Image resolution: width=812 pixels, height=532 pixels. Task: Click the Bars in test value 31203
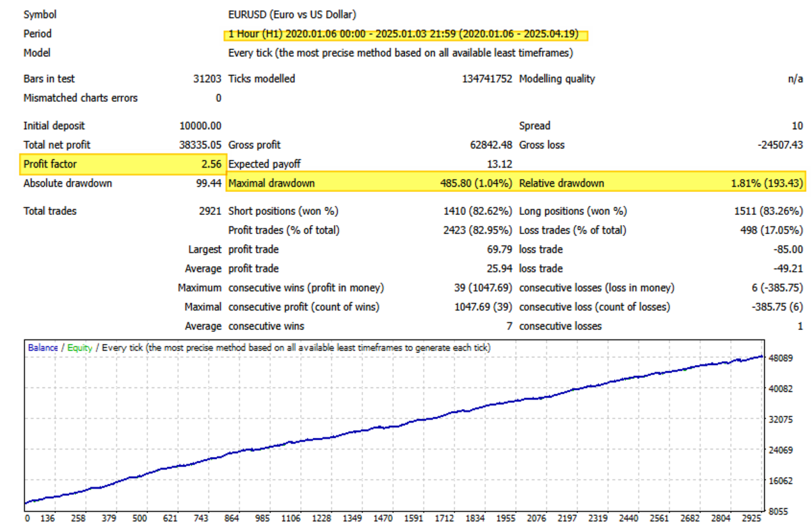click(x=208, y=79)
